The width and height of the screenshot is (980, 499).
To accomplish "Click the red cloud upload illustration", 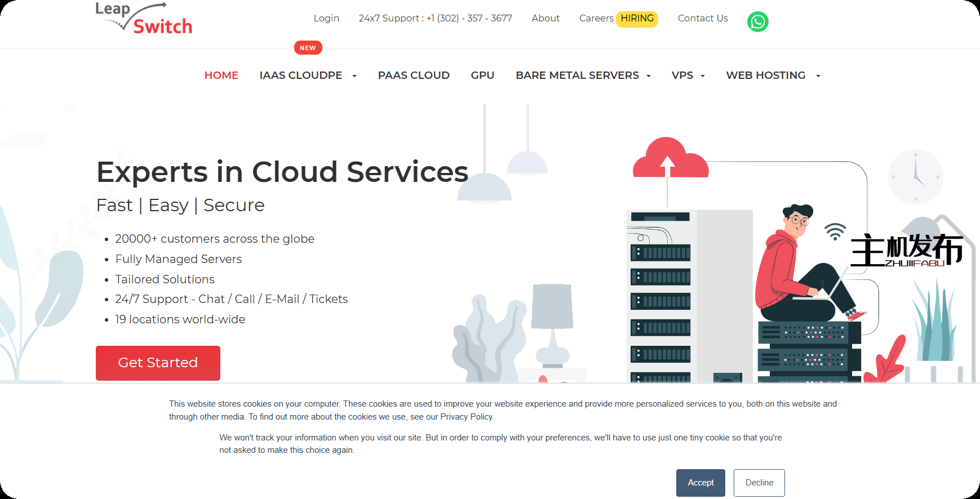I will tap(669, 159).
